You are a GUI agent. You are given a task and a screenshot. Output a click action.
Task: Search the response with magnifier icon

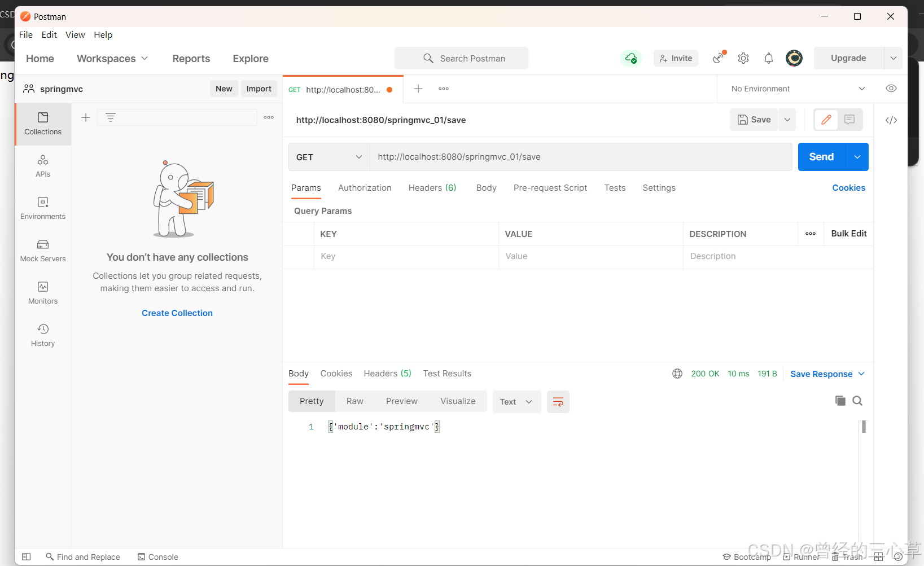[x=857, y=401]
